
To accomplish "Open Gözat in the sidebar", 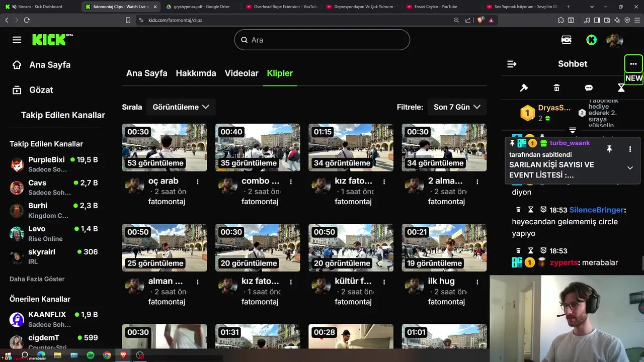I will pyautogui.click(x=33, y=90).
